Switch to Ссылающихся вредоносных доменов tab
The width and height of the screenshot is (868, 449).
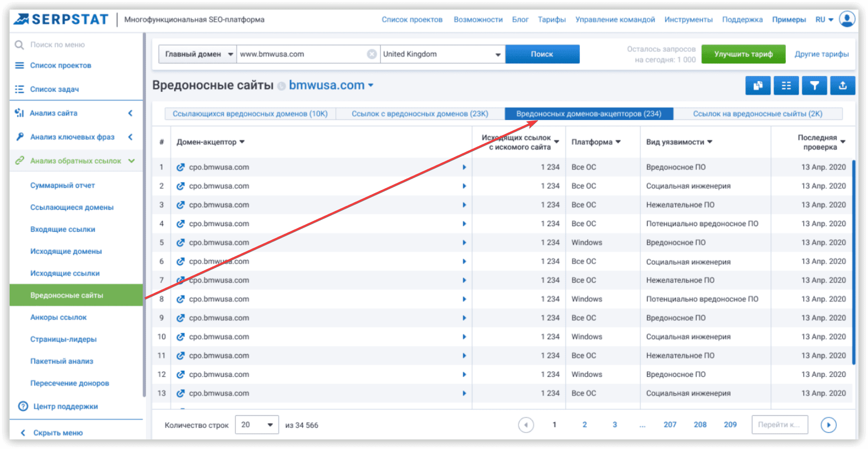250,114
